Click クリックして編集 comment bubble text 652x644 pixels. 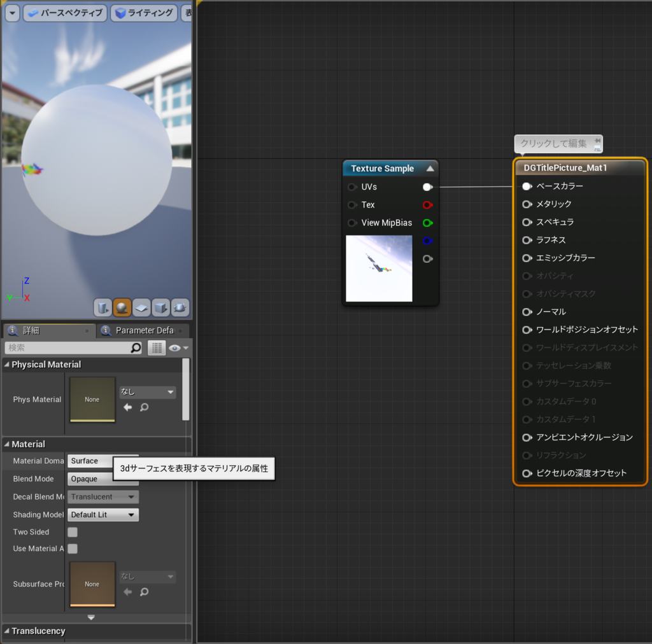(553, 143)
